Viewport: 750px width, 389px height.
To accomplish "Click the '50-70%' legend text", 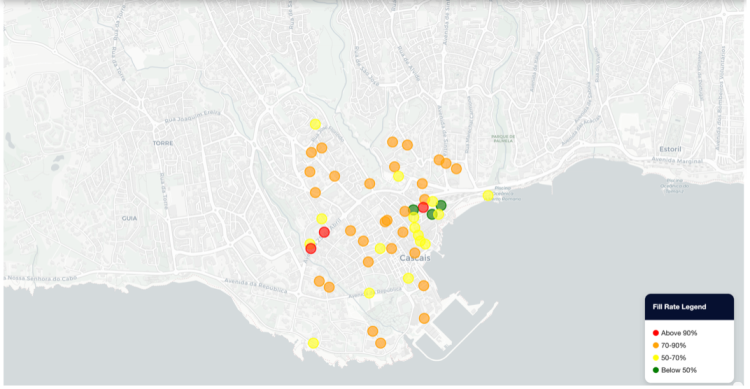I will [673, 358].
